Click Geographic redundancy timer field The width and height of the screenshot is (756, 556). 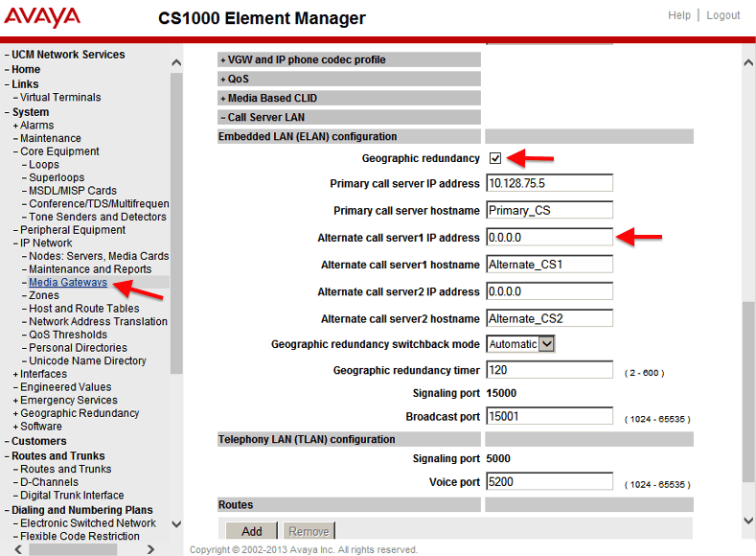550,370
